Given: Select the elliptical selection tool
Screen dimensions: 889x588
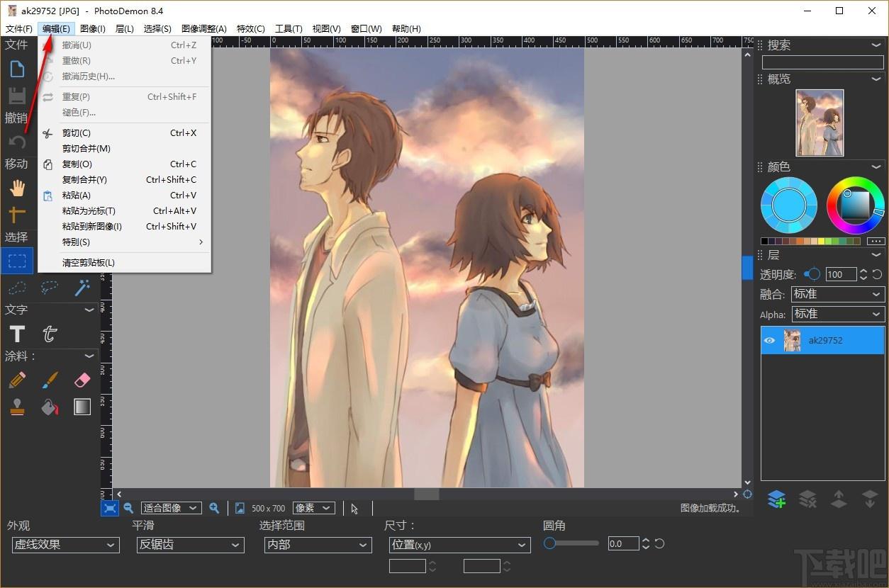Looking at the screenshot, I should tap(17, 288).
